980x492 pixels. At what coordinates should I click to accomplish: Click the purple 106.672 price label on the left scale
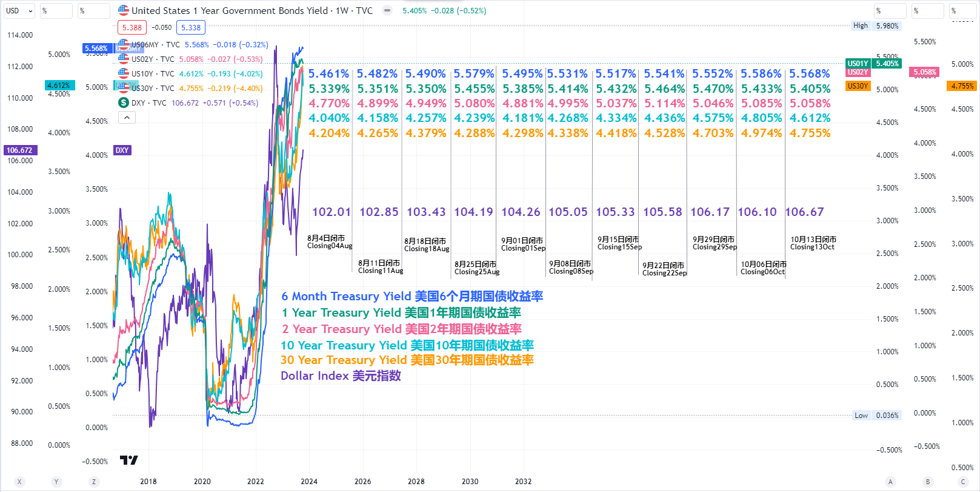pyautogui.click(x=19, y=150)
